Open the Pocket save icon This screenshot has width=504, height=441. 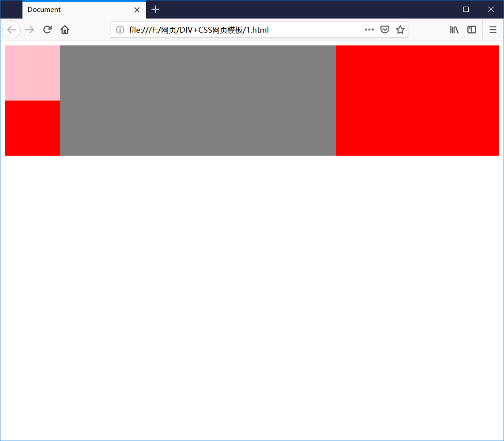384,30
